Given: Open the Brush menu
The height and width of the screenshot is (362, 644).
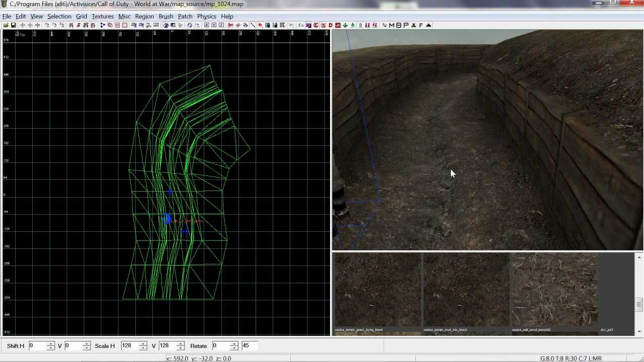Looking at the screenshot, I should point(166,16).
